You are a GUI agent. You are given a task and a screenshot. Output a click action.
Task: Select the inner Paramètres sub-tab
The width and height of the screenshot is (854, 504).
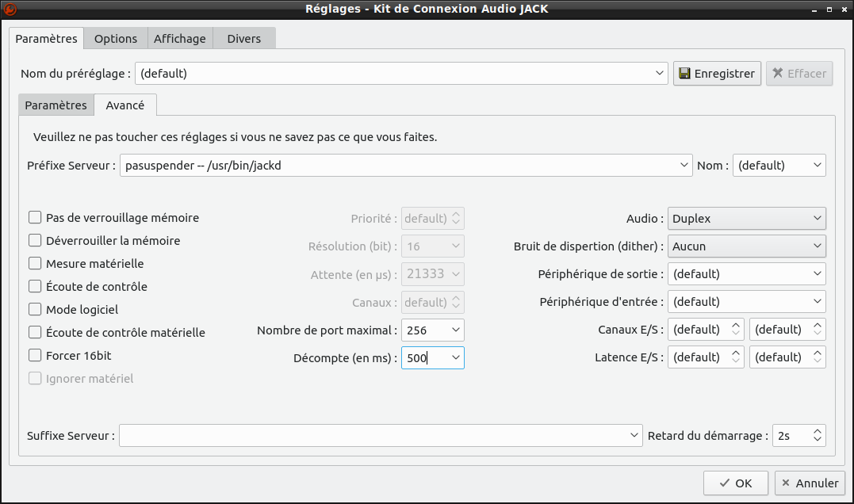(x=56, y=105)
